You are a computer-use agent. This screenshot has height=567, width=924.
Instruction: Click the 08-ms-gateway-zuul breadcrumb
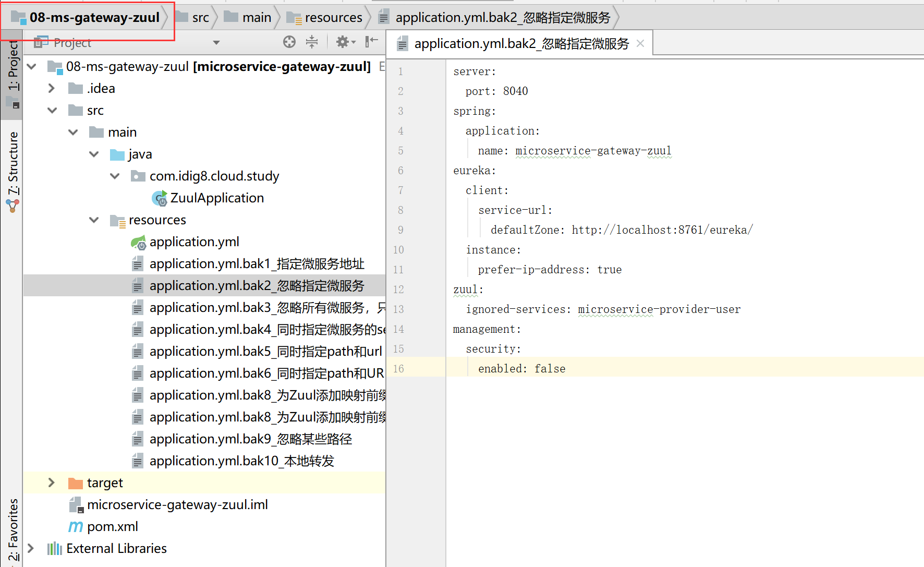[x=94, y=18]
